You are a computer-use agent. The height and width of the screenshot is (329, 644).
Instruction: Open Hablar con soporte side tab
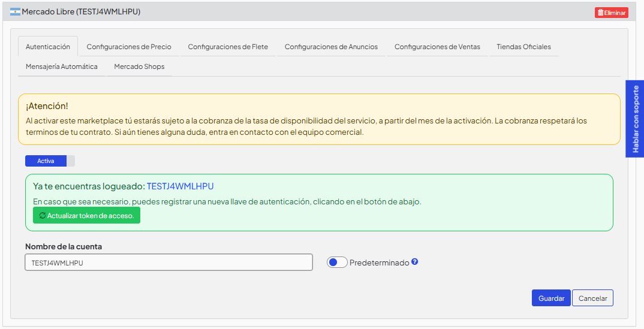635,119
